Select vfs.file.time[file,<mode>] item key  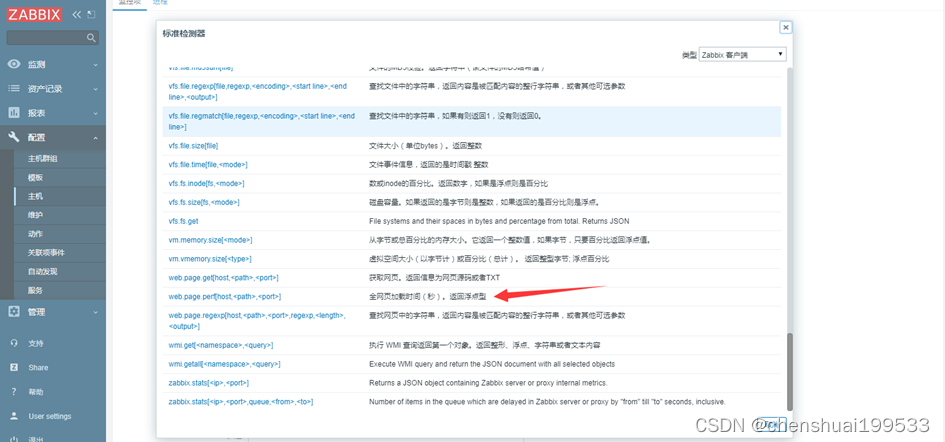click(x=208, y=165)
